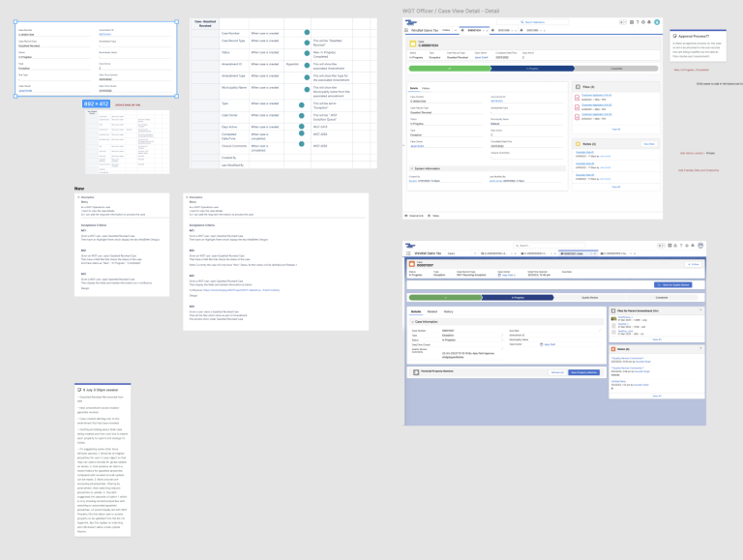Viewport: 743px width, 560px height.
Task: Open the Details tab in lower mockup
Action: click(416, 311)
